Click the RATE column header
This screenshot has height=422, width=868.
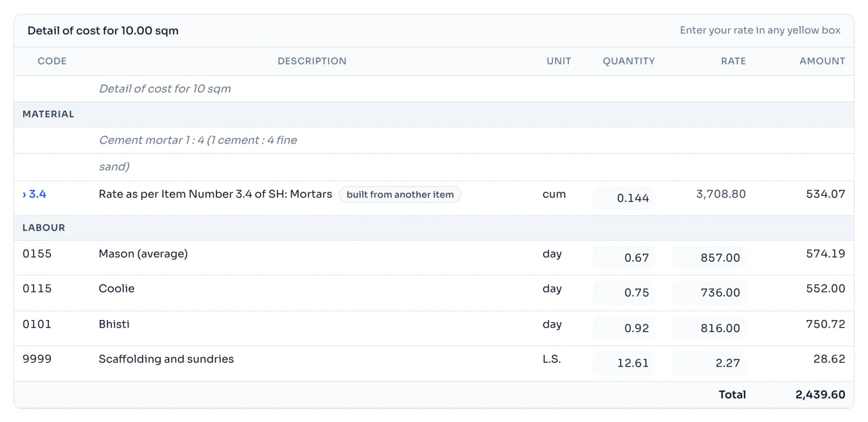pyautogui.click(x=733, y=61)
